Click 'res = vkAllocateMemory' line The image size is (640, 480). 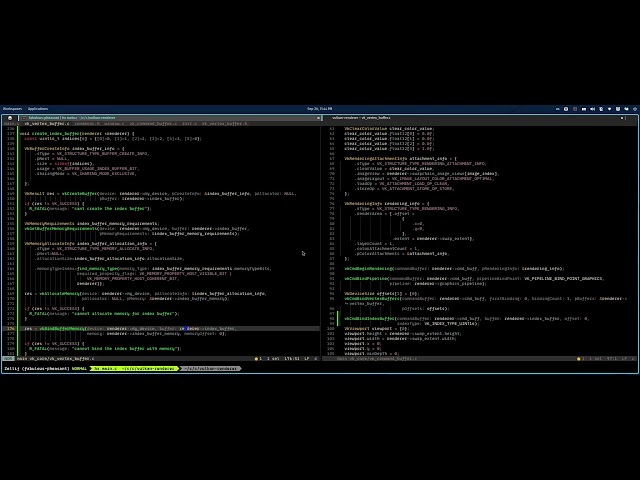145,293
